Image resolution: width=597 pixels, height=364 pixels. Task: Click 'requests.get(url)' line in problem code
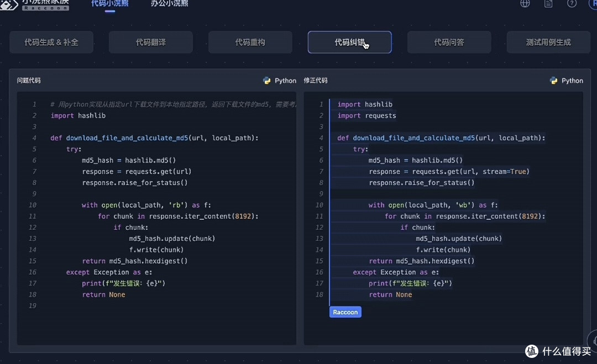137,172
